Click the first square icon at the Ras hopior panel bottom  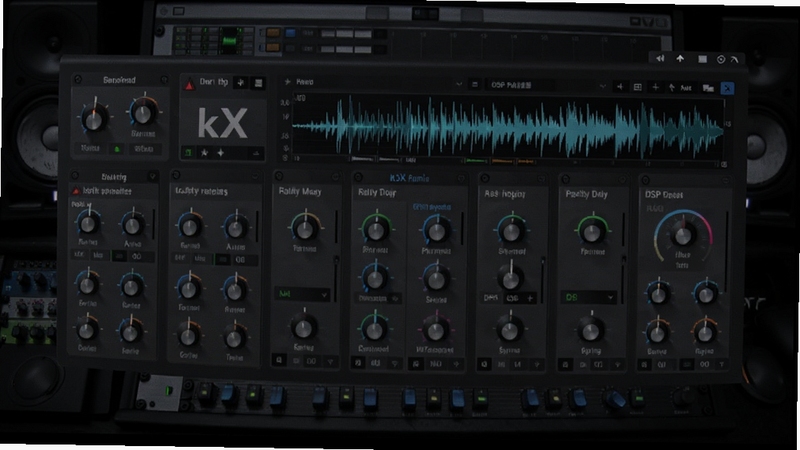tap(484, 364)
